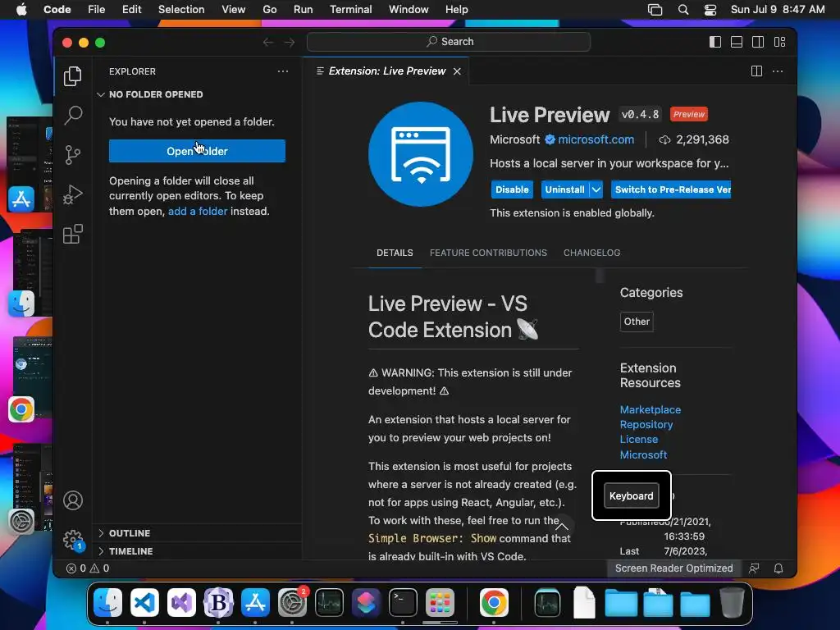This screenshot has width=840, height=630.
Task: Click the scroll-to-top chevron button
Action: (x=561, y=526)
